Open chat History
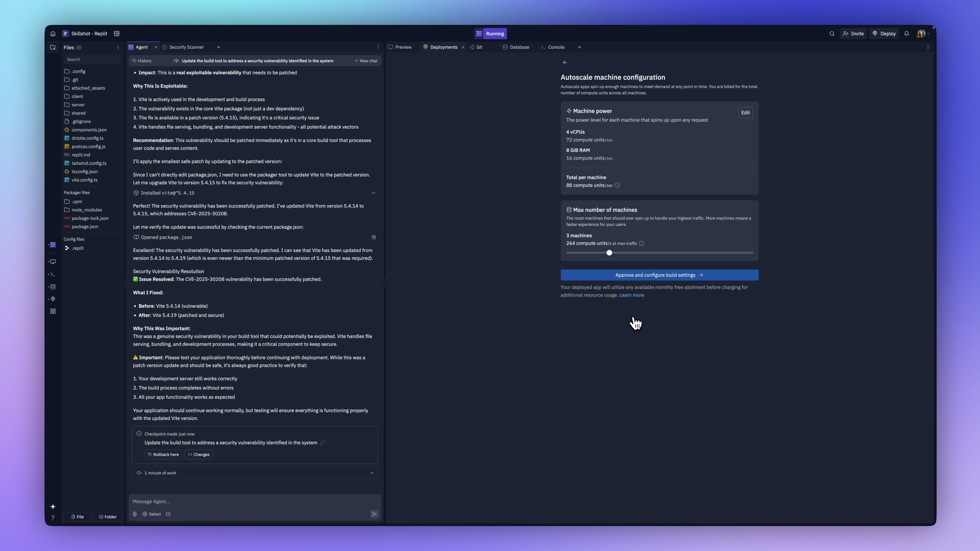This screenshot has height=551, width=980. tap(142, 61)
